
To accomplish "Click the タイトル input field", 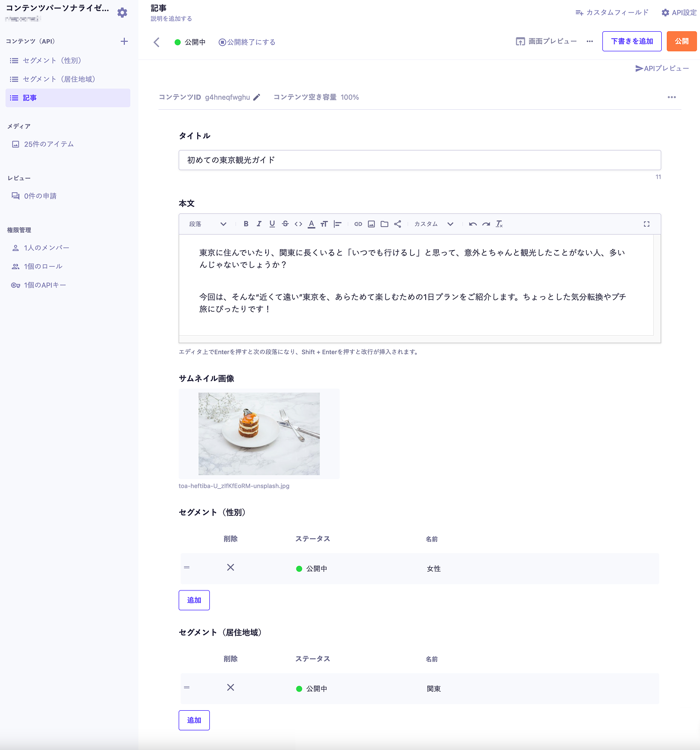I will pos(419,160).
